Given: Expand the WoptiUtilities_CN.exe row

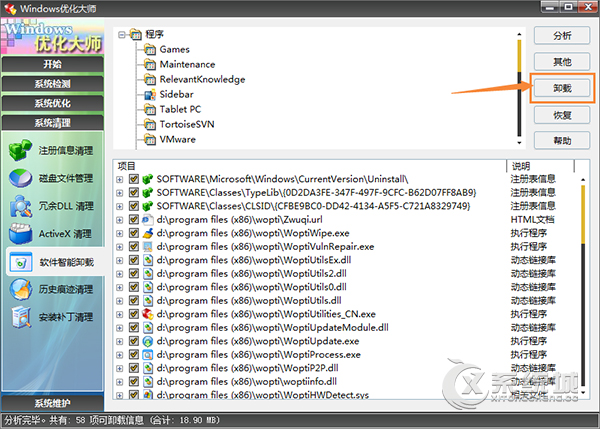Looking at the screenshot, I should tap(120, 315).
